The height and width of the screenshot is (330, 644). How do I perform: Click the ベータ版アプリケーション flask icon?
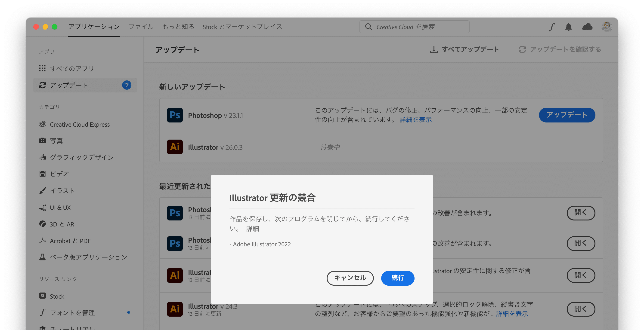tap(43, 257)
